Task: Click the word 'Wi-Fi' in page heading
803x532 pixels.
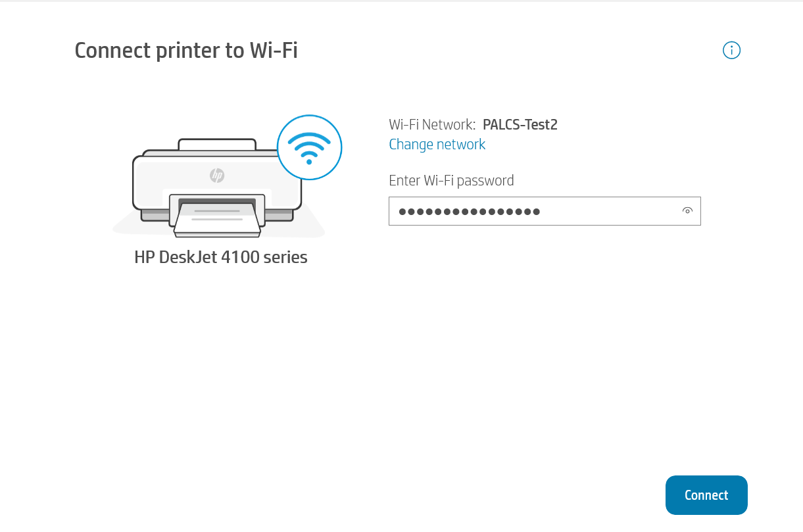Action: (274, 50)
